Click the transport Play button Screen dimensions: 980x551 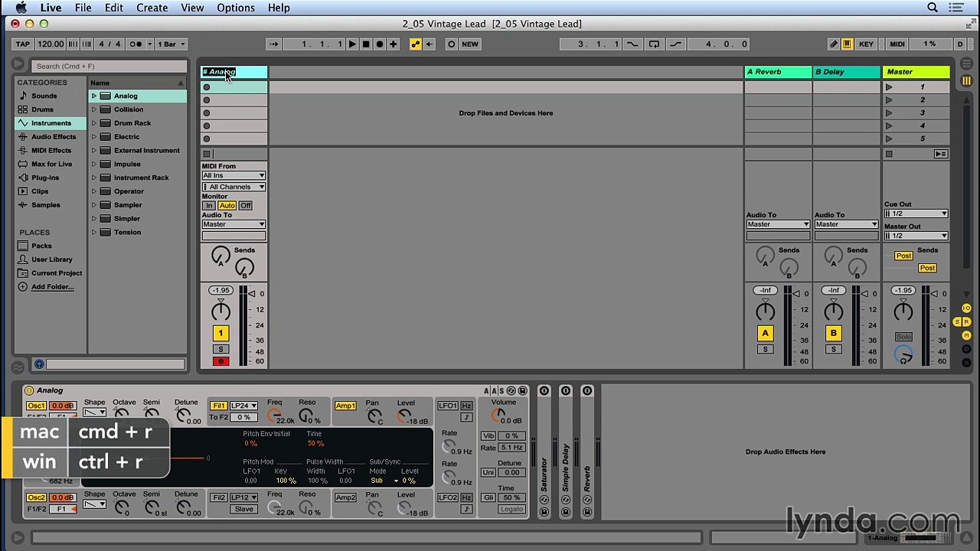pos(352,44)
